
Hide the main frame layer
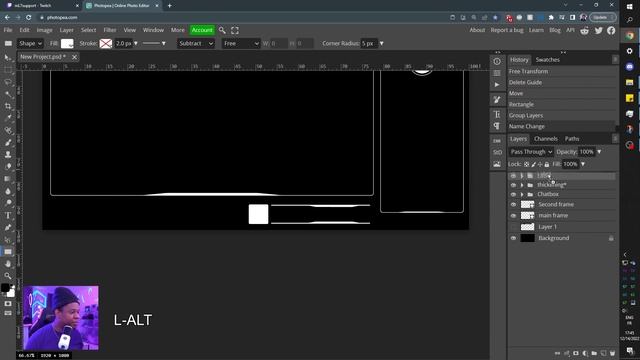click(x=513, y=216)
